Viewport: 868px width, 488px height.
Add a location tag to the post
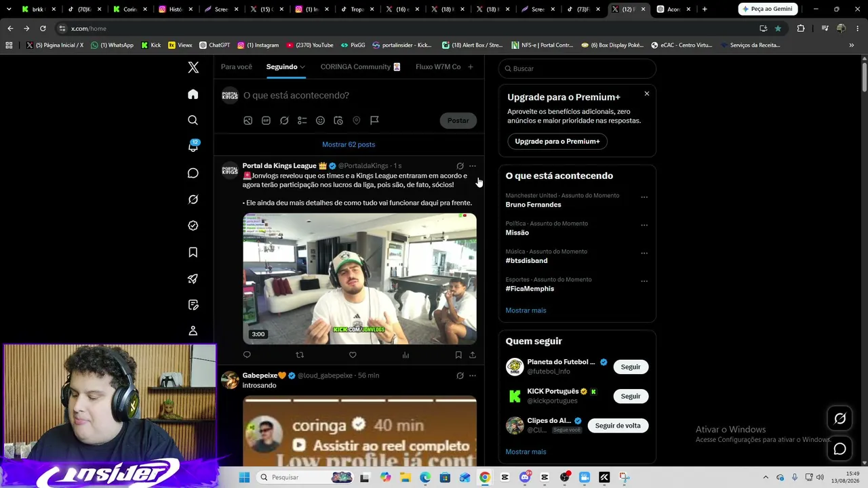point(357,121)
